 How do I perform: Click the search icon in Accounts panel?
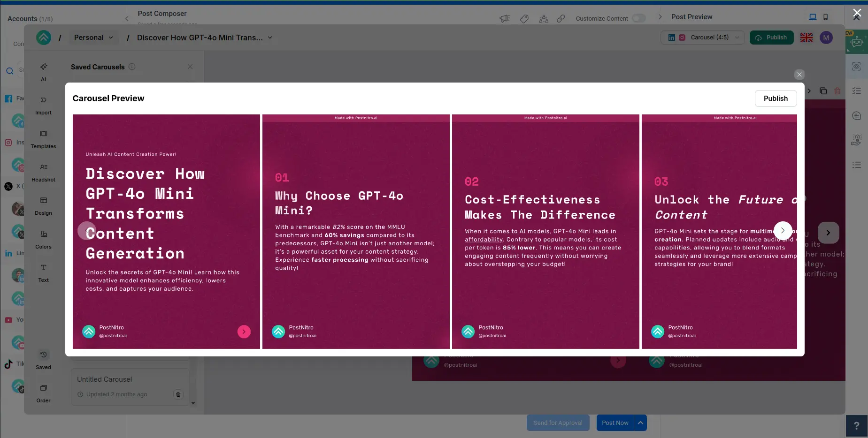coord(9,71)
